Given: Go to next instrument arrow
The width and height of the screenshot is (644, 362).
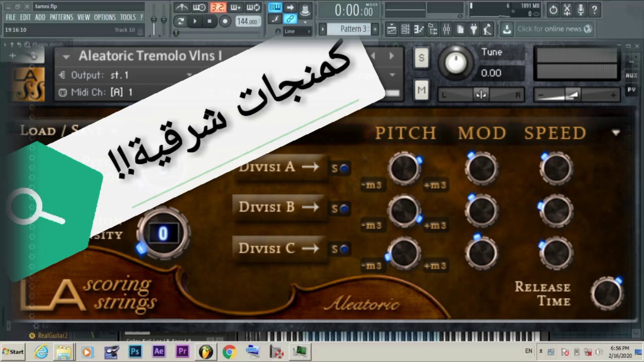Looking at the screenshot, I should coord(391,56).
